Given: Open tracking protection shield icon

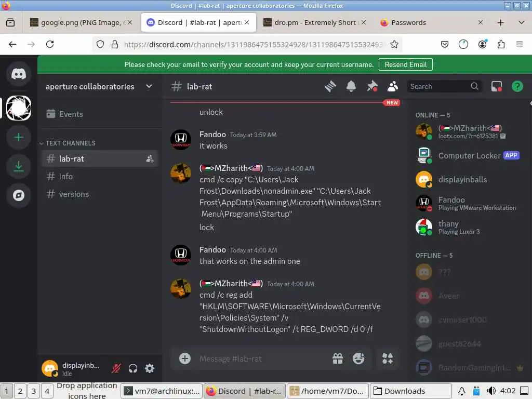Looking at the screenshot, I should coord(100,45).
